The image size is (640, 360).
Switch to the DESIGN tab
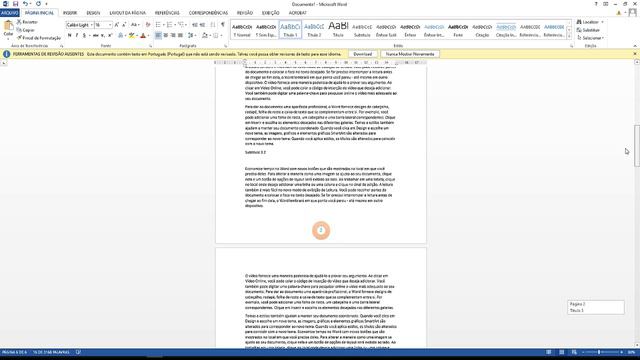pyautogui.click(x=93, y=13)
